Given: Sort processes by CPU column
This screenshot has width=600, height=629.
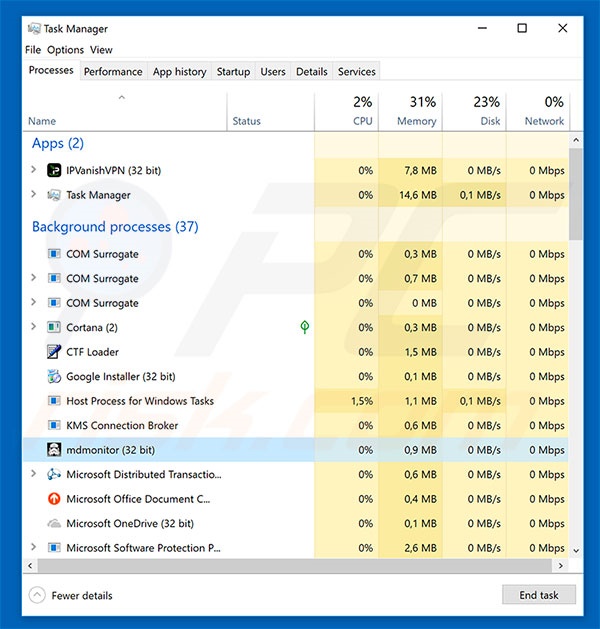Looking at the screenshot, I should pyautogui.click(x=347, y=112).
